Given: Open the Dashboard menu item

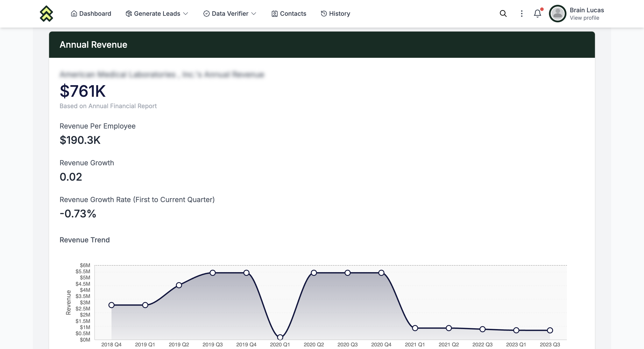Looking at the screenshot, I should [x=91, y=14].
